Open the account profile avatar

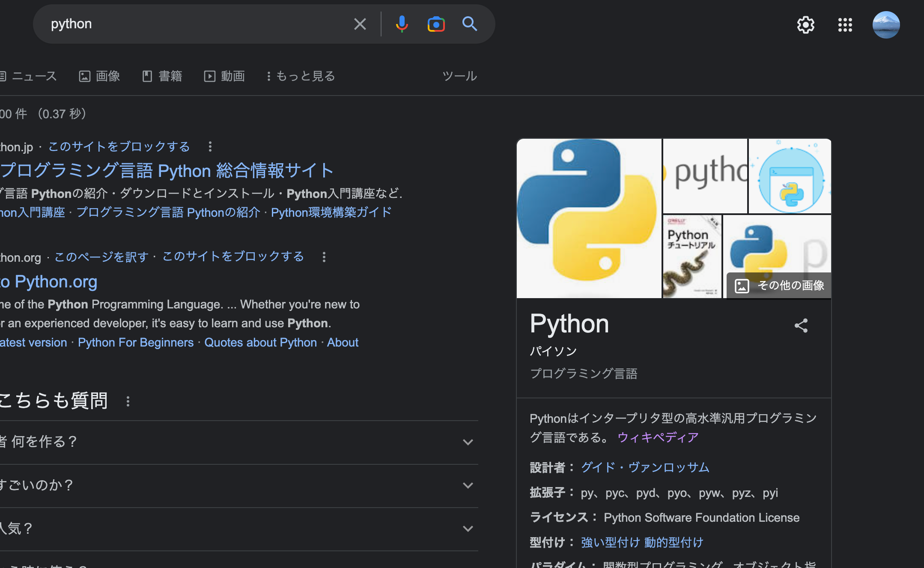click(886, 25)
